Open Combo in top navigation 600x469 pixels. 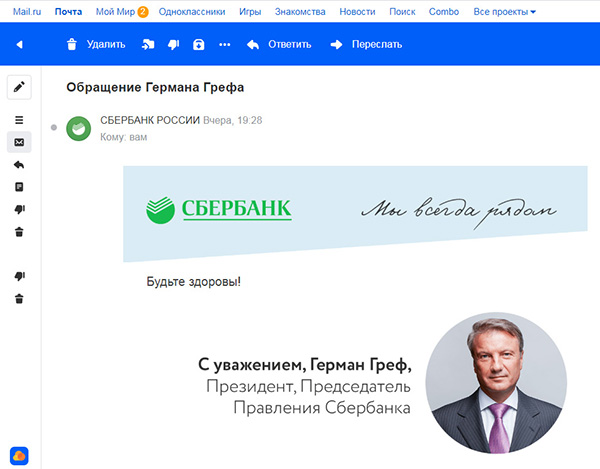coord(444,12)
